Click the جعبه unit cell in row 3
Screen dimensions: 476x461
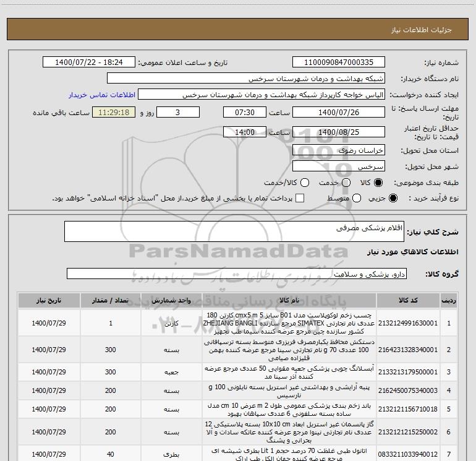pos(171,373)
